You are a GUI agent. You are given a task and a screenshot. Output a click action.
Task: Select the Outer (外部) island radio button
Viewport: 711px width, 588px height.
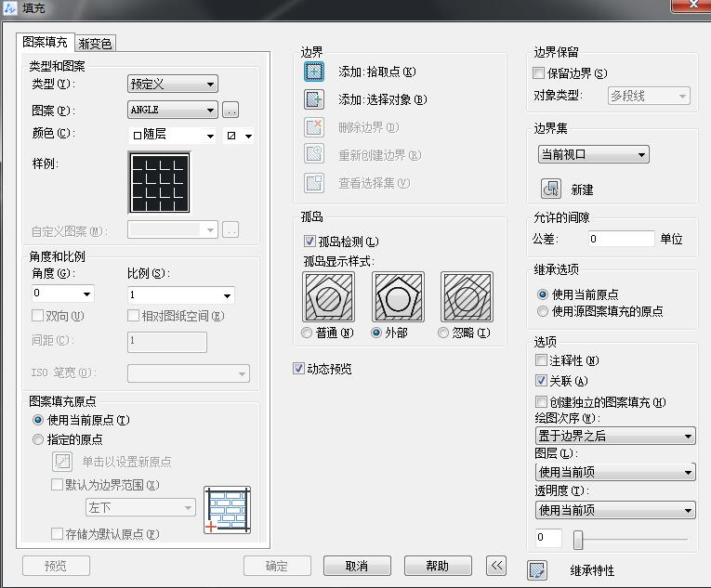point(375,333)
